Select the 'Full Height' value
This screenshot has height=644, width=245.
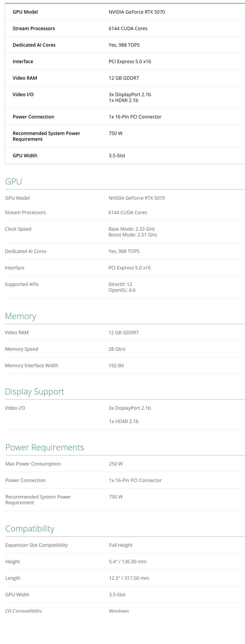(121, 545)
